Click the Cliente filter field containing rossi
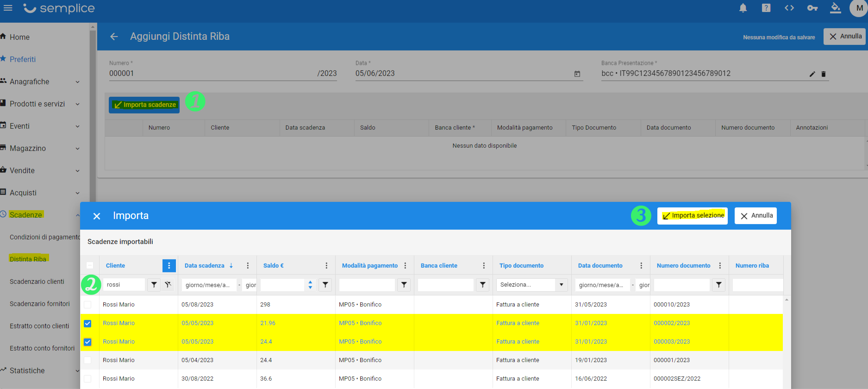 pyautogui.click(x=124, y=285)
